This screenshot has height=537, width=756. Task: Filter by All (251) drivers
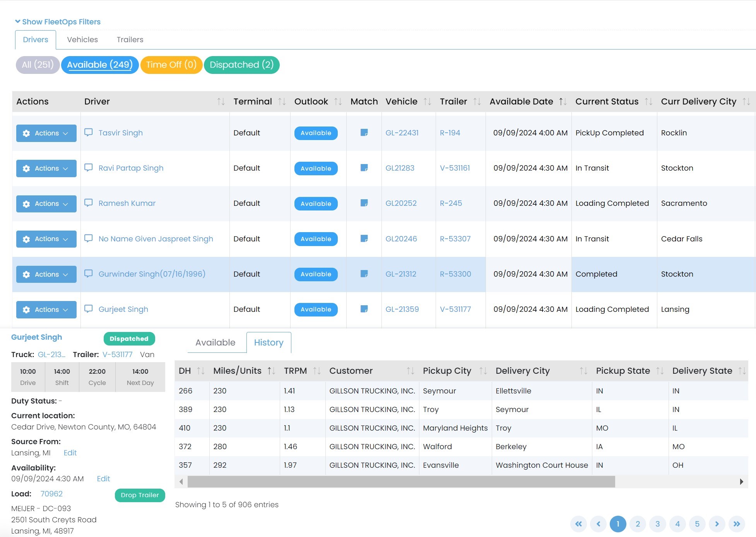[x=38, y=65]
